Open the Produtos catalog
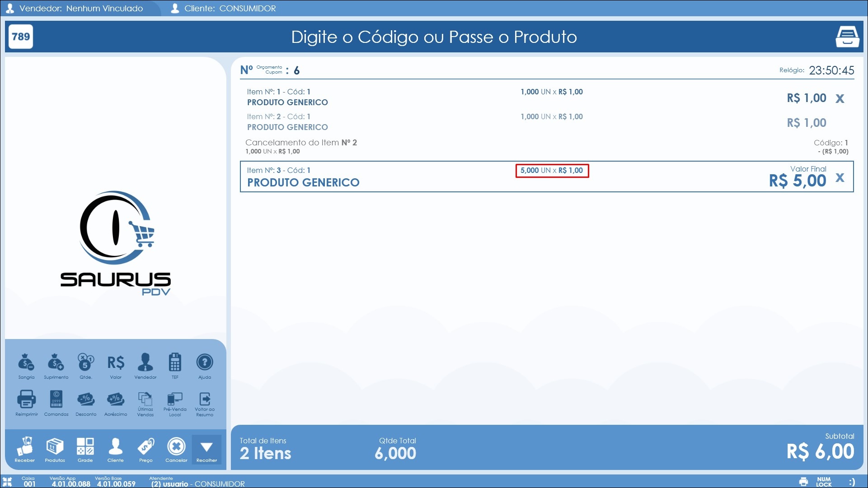 (x=55, y=450)
